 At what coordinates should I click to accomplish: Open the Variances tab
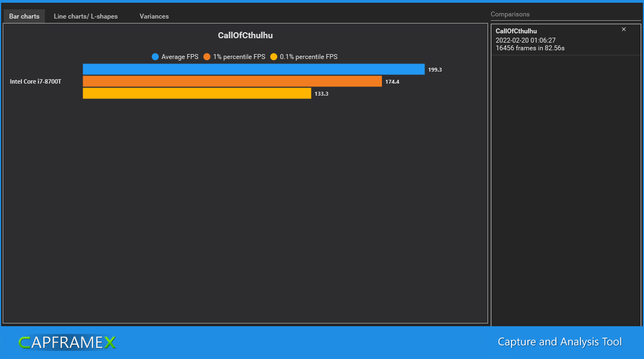click(154, 16)
